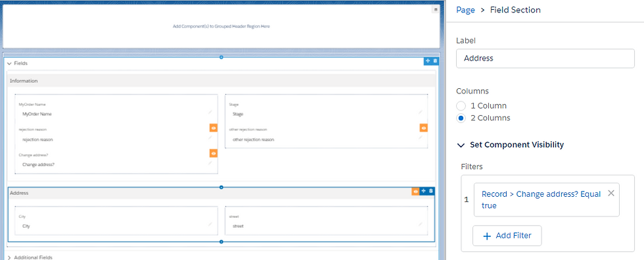Select the 2 Columns radio option

point(461,118)
